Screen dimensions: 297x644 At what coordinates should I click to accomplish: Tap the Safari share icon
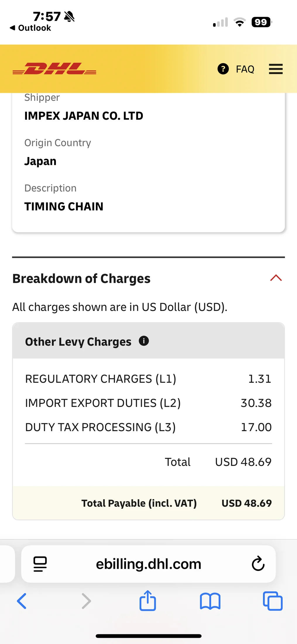[148, 601]
